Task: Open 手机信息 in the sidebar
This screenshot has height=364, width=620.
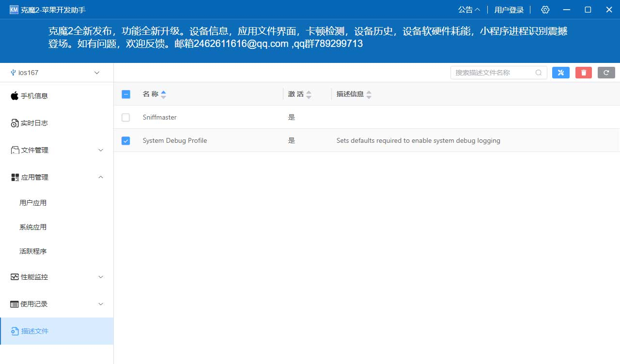Action: pyautogui.click(x=57, y=96)
